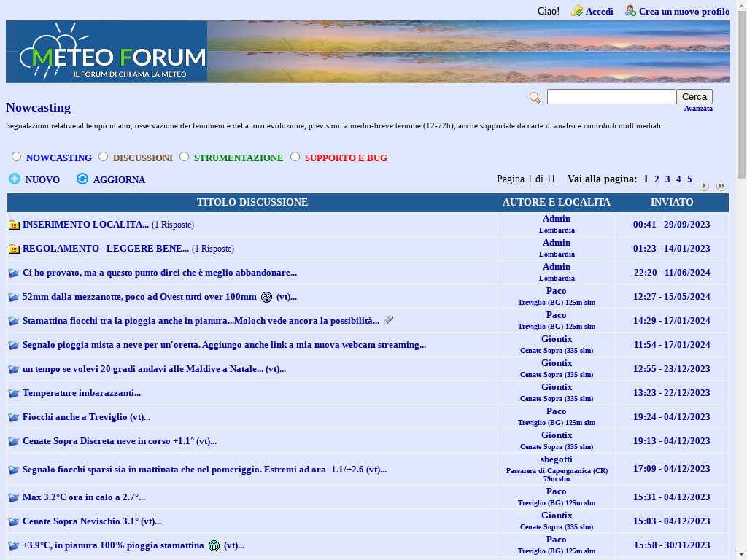Jump to last page arrow icon
The width and height of the screenshot is (747, 560).
(721, 186)
